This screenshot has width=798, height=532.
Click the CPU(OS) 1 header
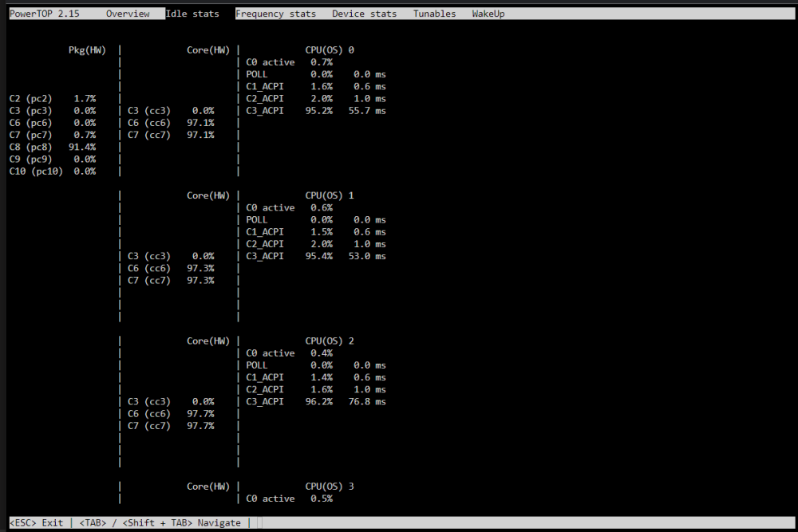[x=330, y=195]
